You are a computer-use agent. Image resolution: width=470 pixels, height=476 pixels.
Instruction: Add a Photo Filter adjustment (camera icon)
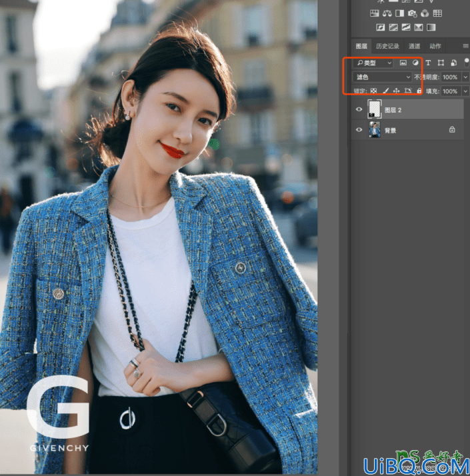coord(412,13)
